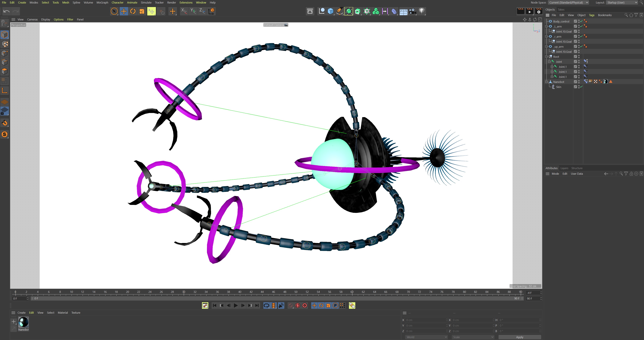Add a Floor environment object
644x340 pixels.
[x=403, y=11]
